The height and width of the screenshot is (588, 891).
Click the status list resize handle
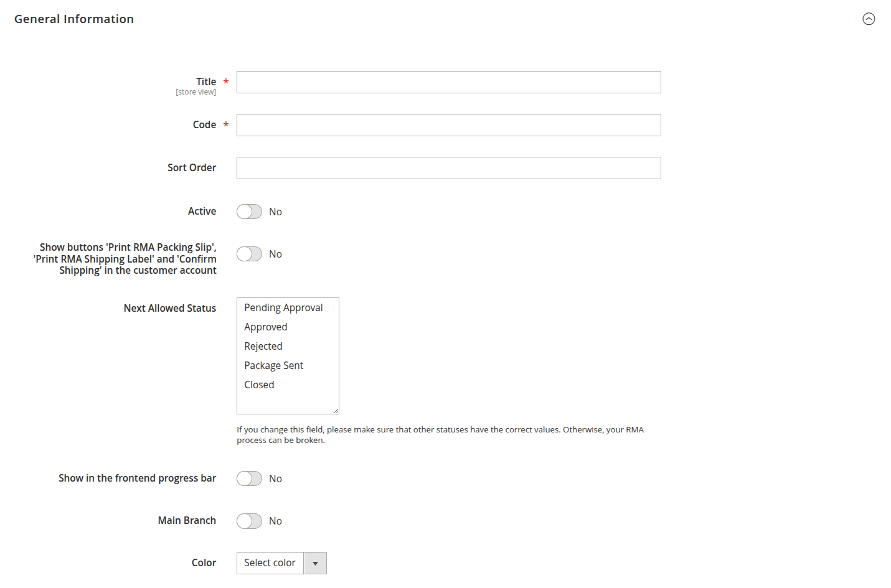pos(336,411)
